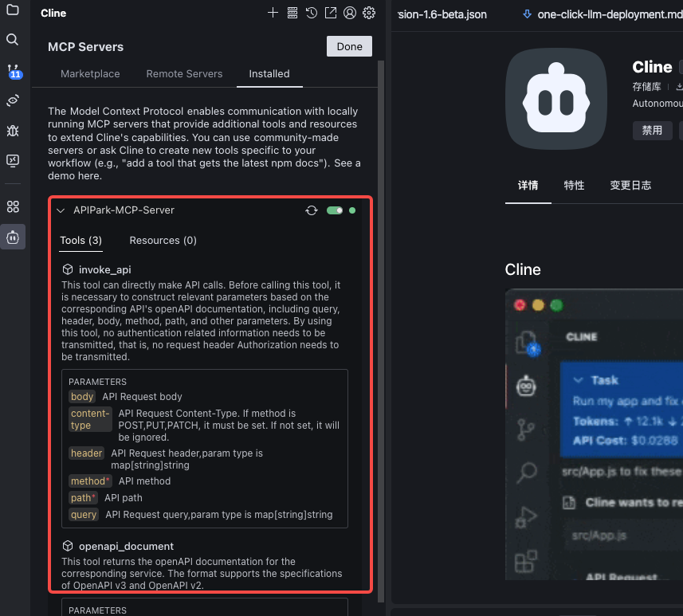Click the Done button
The width and height of the screenshot is (683, 616).
click(349, 46)
